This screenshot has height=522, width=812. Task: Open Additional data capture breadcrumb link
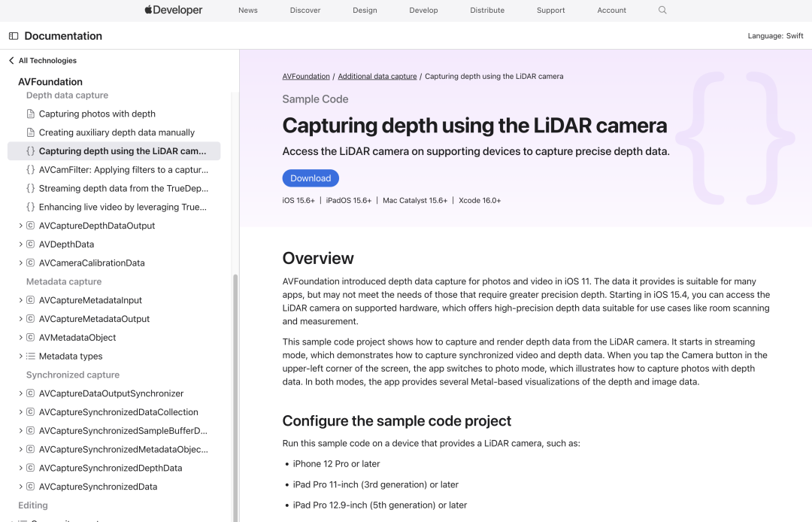[x=377, y=76]
